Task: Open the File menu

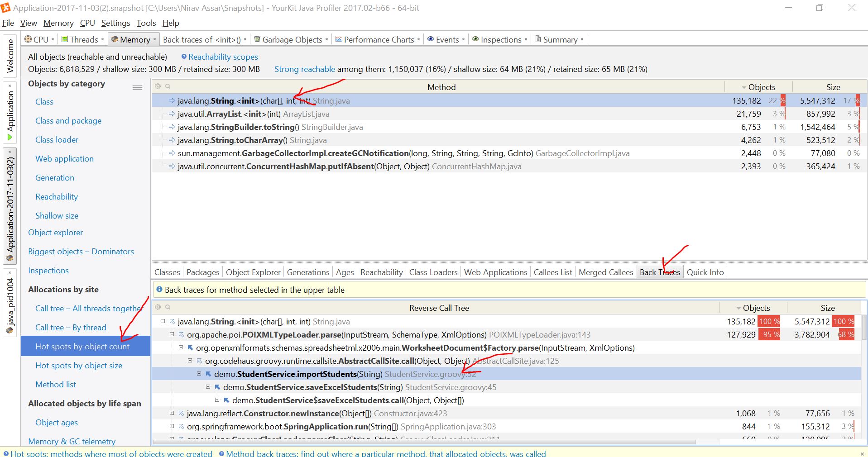Action: (x=8, y=23)
